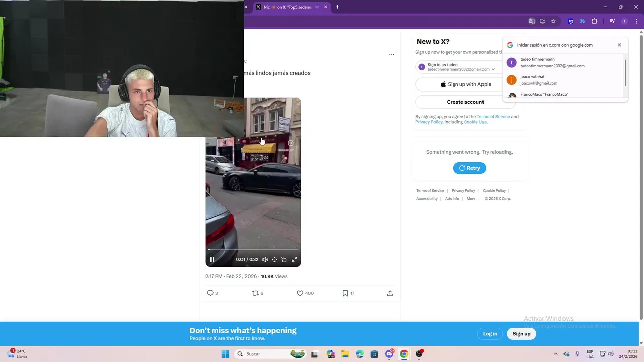Click Create account button
Screen dimensions: 644x362
point(465,102)
